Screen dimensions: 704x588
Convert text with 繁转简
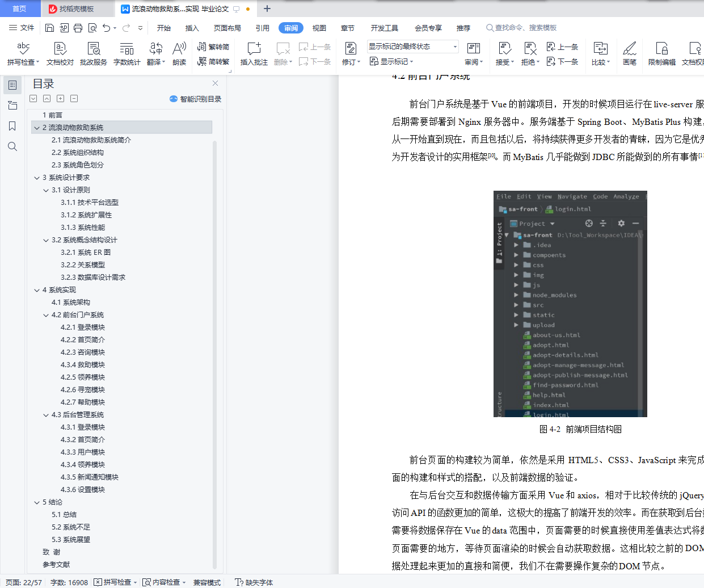tap(213, 47)
